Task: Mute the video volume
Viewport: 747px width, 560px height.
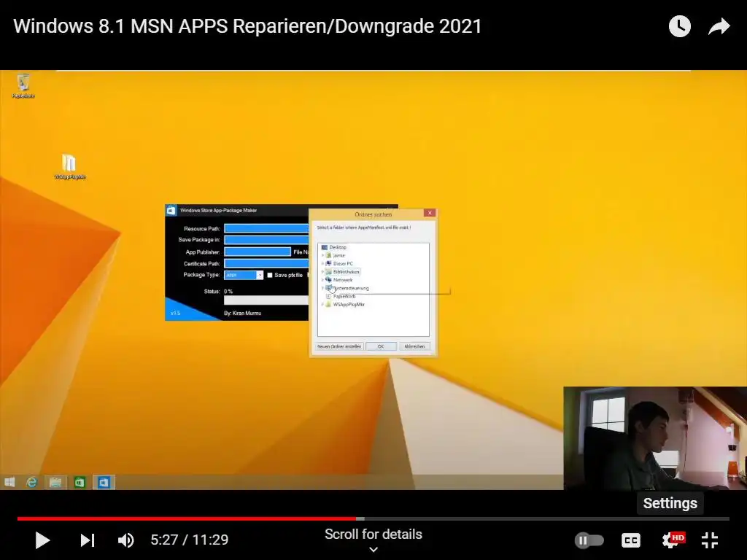Action: [125, 540]
